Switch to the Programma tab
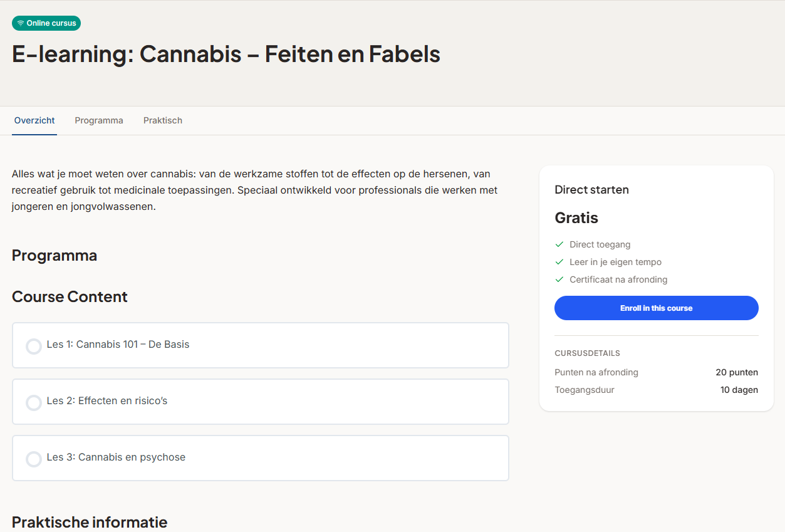The image size is (785, 532). [x=99, y=120]
